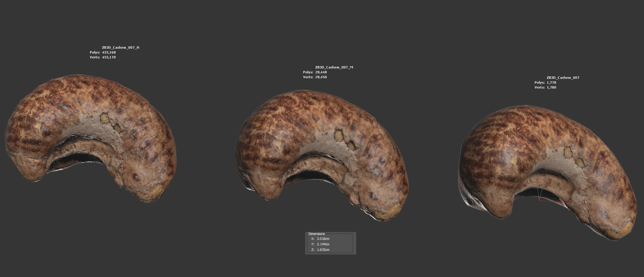Click the ZB3D_Cashew_007_M name label

[334, 67]
